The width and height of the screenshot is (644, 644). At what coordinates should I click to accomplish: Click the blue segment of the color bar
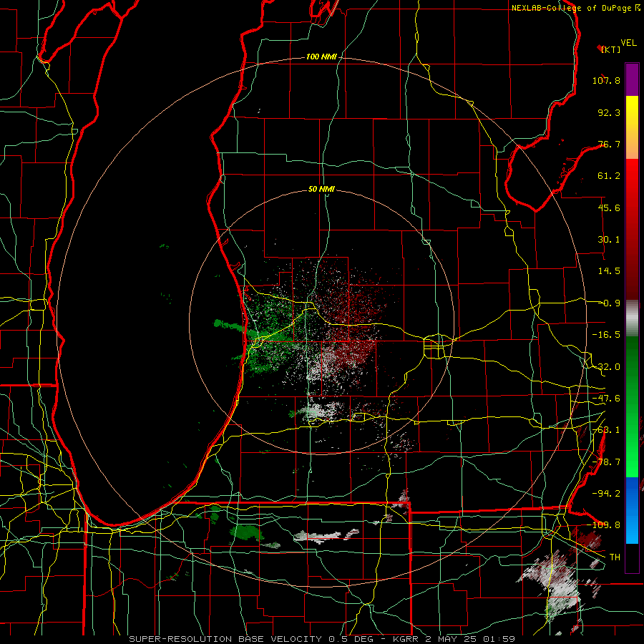tap(632, 510)
